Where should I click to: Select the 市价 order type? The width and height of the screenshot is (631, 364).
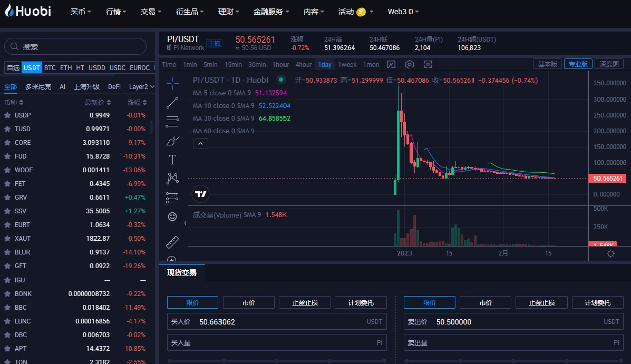click(248, 302)
